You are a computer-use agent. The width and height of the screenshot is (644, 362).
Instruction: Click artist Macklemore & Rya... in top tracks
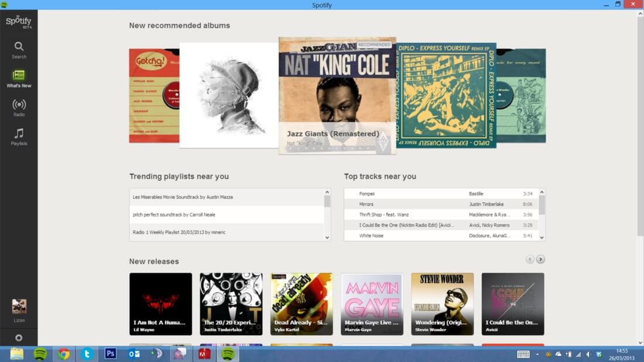tap(489, 215)
